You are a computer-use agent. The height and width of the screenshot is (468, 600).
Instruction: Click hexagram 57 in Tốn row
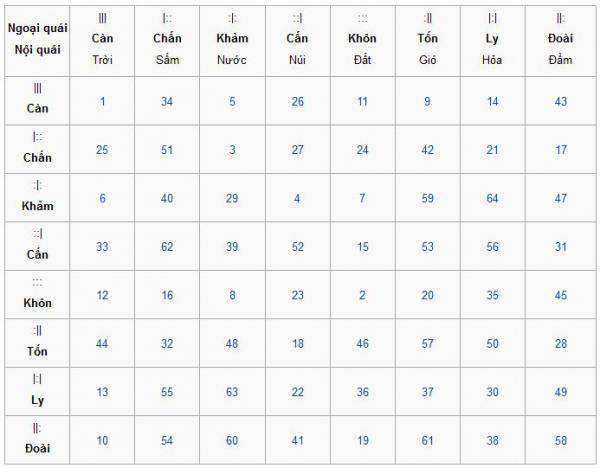tap(427, 343)
